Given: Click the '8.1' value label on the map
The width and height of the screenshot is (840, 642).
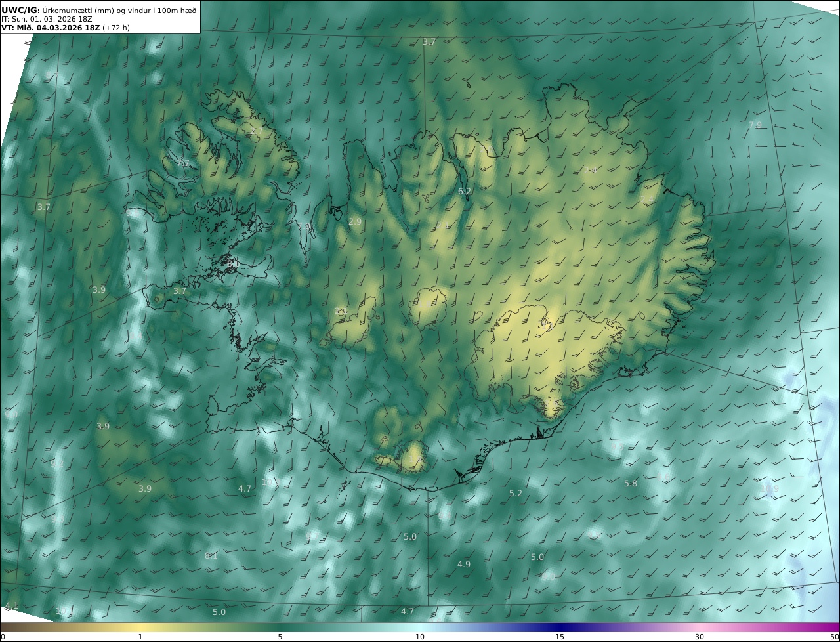Looking at the screenshot, I should (211, 555).
